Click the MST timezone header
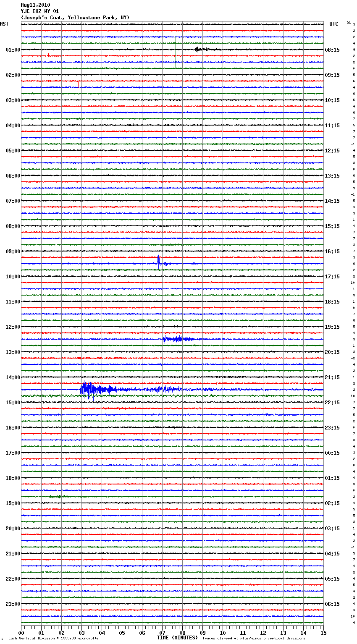 pos(4,24)
